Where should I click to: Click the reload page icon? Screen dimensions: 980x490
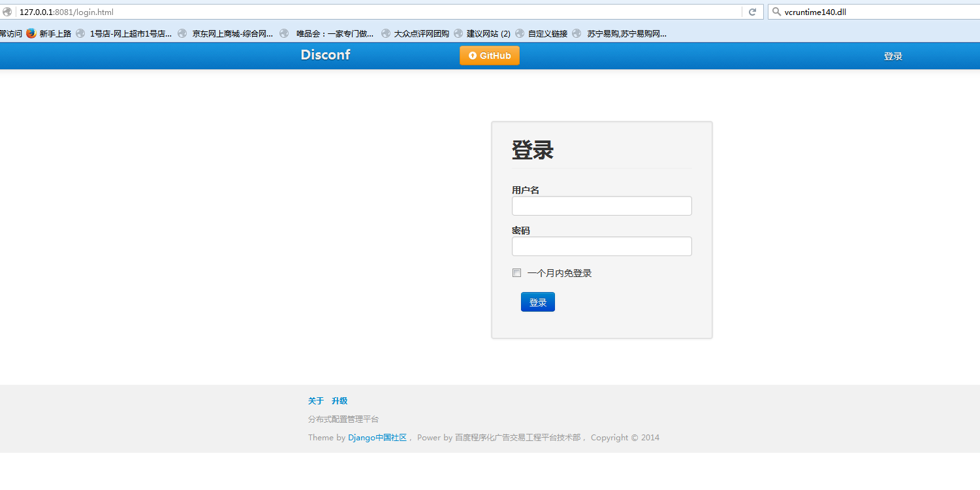[x=752, y=12]
